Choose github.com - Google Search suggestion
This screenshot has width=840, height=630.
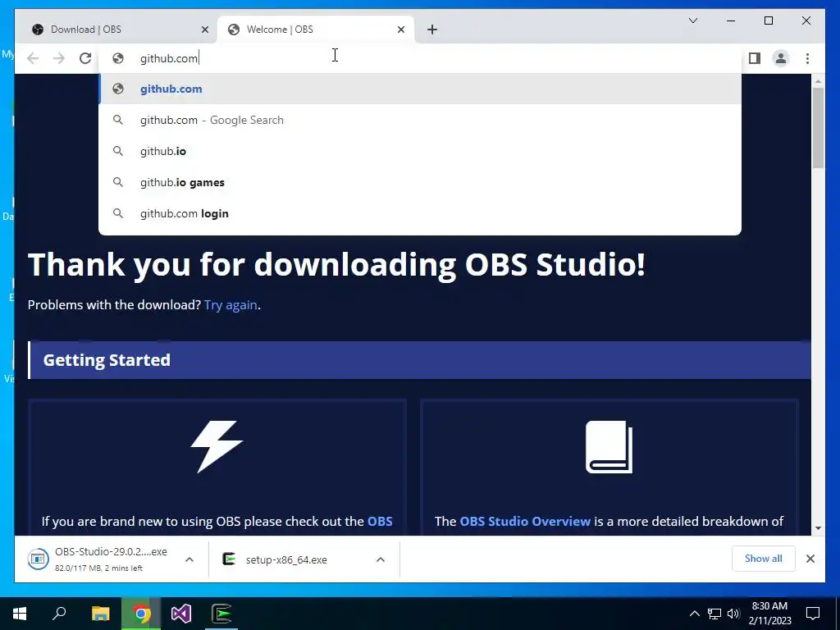point(420,120)
